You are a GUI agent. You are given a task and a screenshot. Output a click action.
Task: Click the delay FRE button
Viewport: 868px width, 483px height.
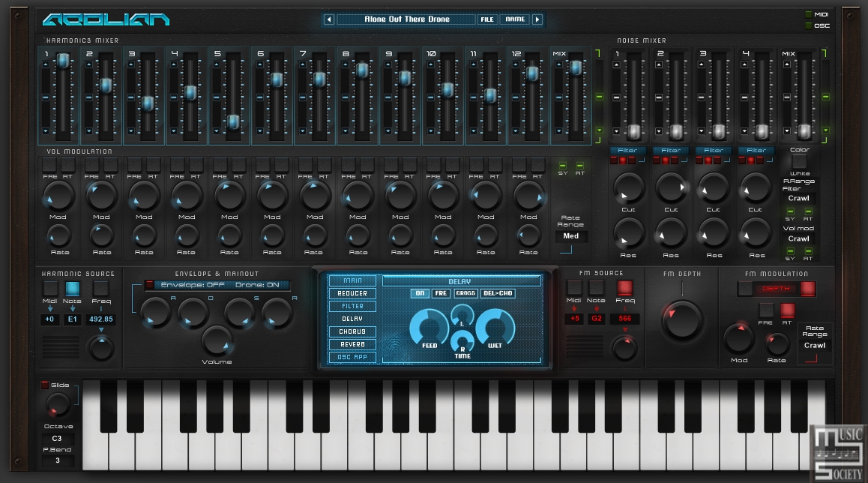coord(441,293)
